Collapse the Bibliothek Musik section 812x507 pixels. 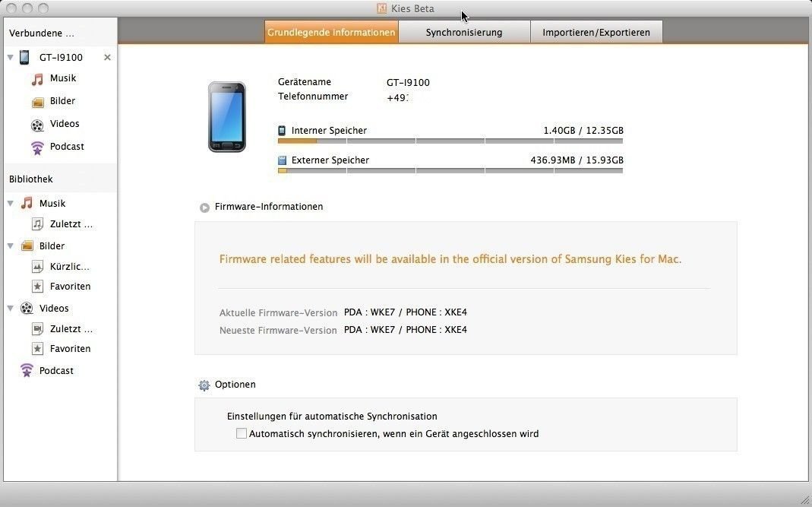point(11,203)
